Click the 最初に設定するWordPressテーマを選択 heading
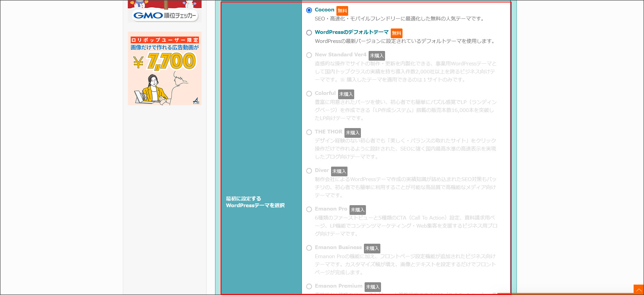Image resolution: width=644 pixels, height=295 pixels. 255,202
